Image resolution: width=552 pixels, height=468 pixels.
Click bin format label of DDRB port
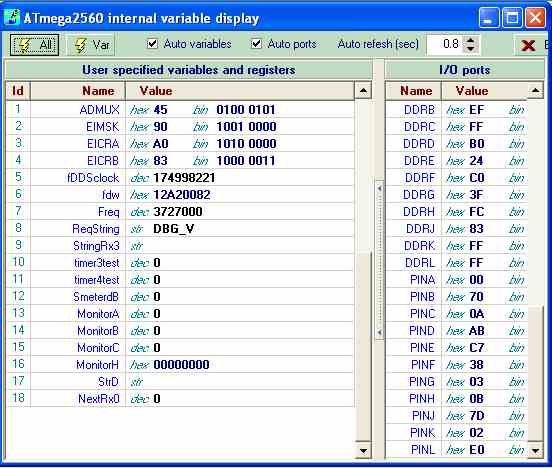click(516, 110)
